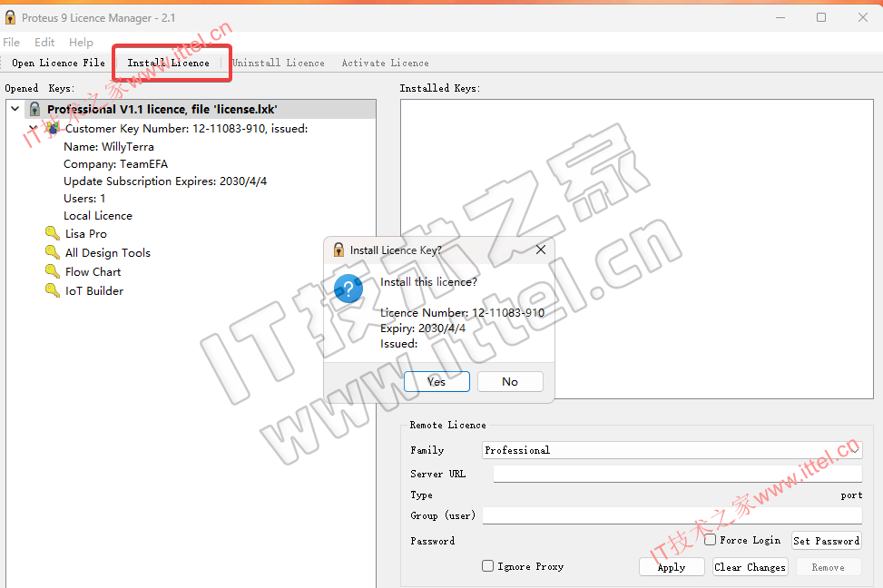Select the Professional V1.1 licence row text
The height and width of the screenshot is (588, 883).
[162, 109]
